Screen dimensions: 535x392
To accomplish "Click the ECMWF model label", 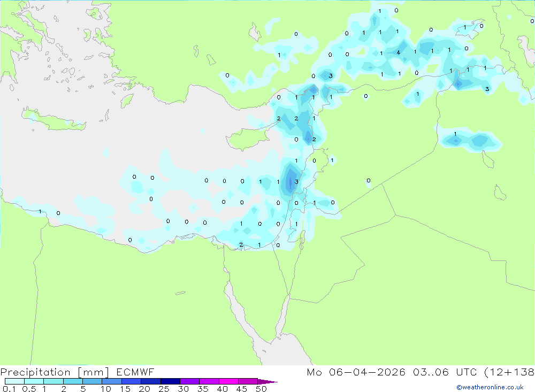I will pyautogui.click(x=135, y=372).
